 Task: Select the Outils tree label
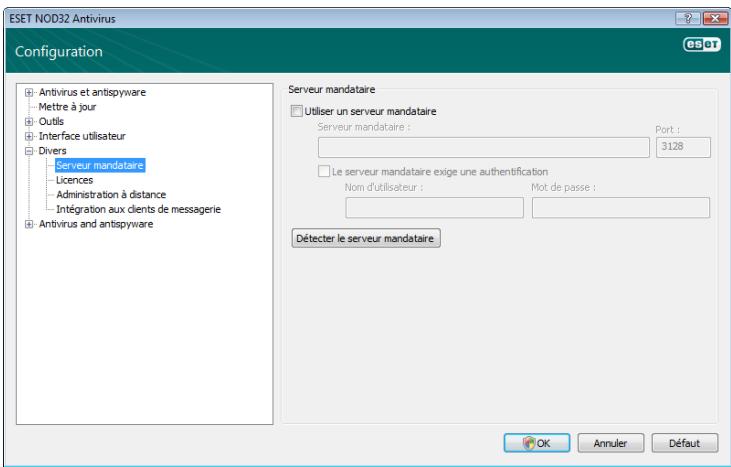51,122
